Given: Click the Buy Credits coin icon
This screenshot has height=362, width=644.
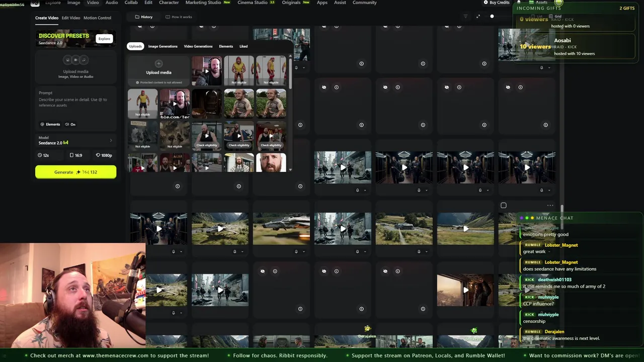Looking at the screenshot, I should [486, 3].
